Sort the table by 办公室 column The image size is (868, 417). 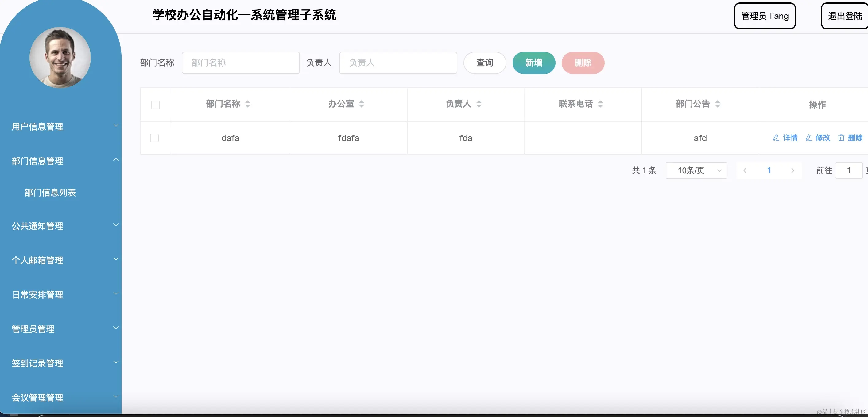[362, 104]
